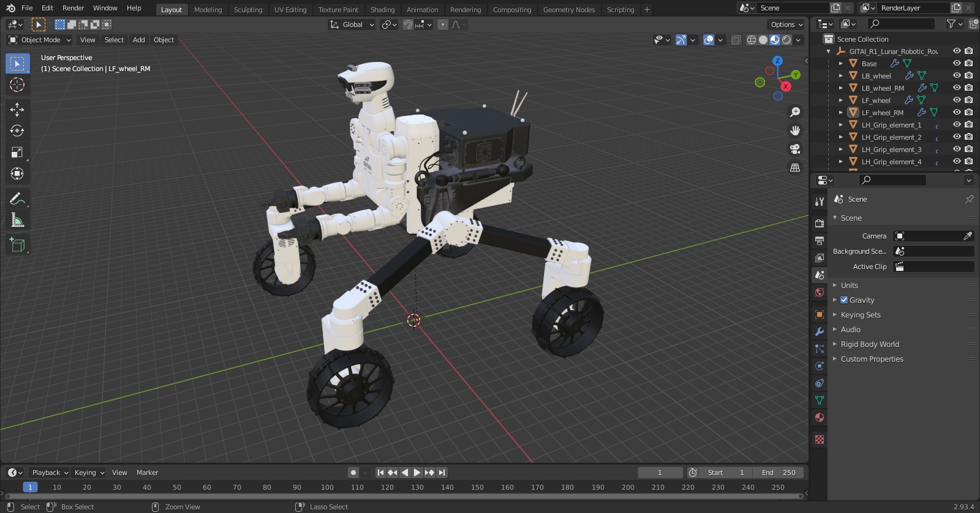
Task: Open the Modifier properties tab
Action: tap(820, 332)
